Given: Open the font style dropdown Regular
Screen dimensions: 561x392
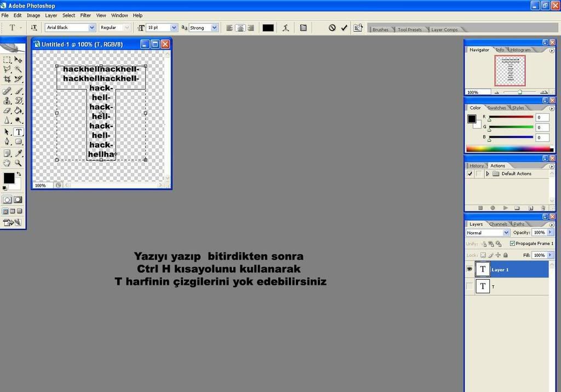Looking at the screenshot, I should pyautogui.click(x=127, y=27).
